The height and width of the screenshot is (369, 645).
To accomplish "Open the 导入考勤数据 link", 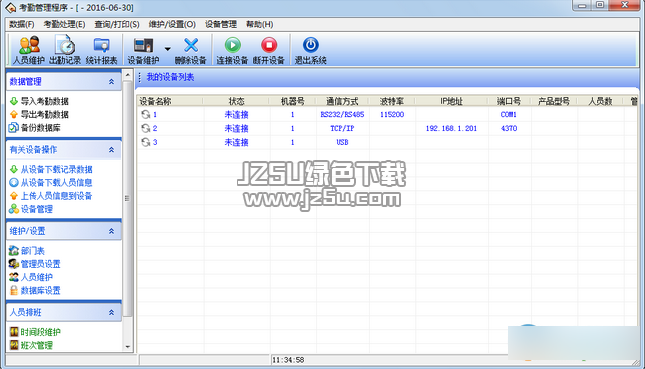I will pos(45,101).
